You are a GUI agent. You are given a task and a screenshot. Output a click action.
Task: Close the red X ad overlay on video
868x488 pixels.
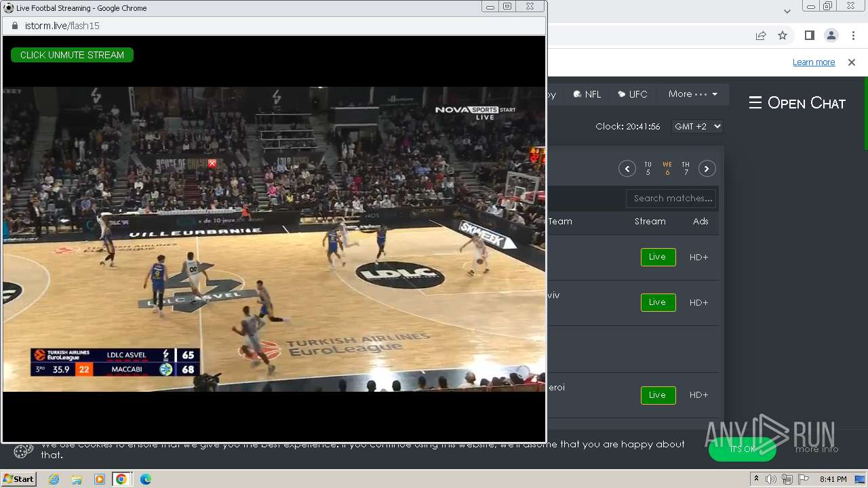point(212,163)
